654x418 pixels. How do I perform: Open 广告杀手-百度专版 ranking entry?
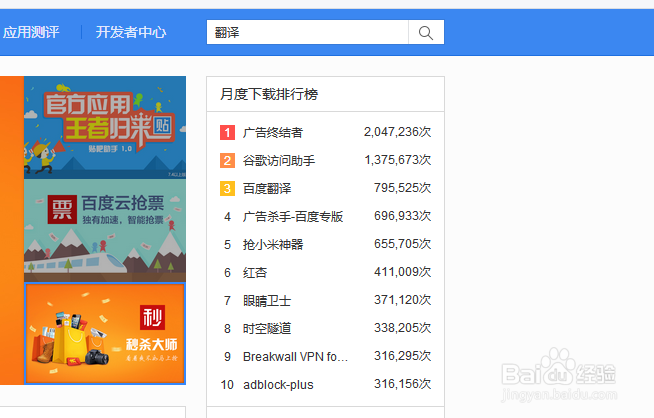pyautogui.click(x=293, y=217)
